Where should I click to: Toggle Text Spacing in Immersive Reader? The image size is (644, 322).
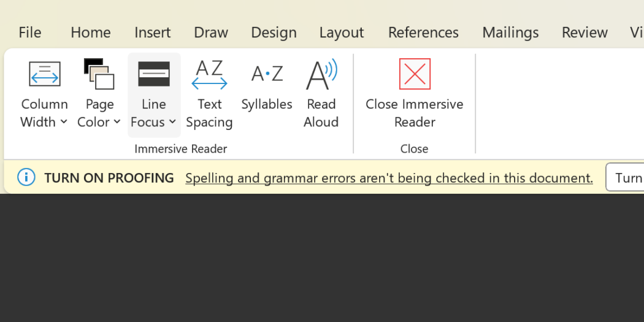[209, 94]
